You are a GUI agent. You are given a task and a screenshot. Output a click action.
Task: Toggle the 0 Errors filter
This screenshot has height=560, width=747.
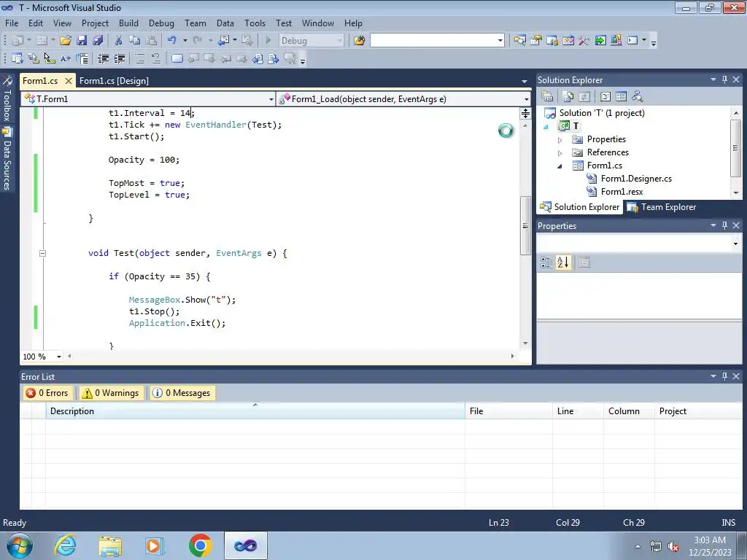click(x=47, y=393)
